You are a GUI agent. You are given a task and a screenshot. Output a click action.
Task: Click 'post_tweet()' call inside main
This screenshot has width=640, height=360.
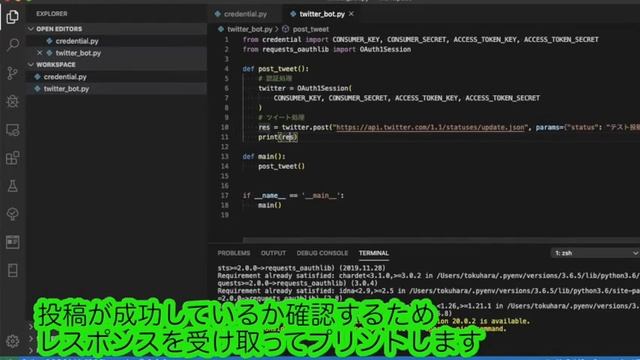tap(281, 166)
